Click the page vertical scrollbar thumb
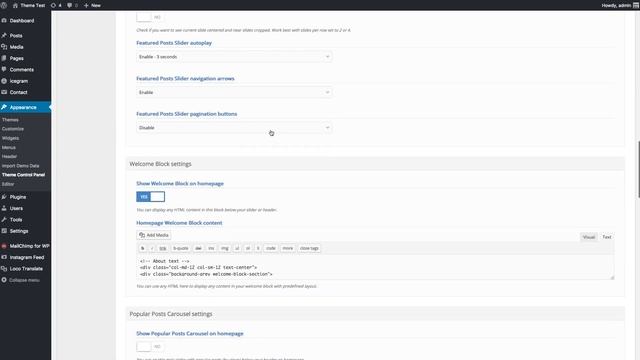 coord(638,169)
